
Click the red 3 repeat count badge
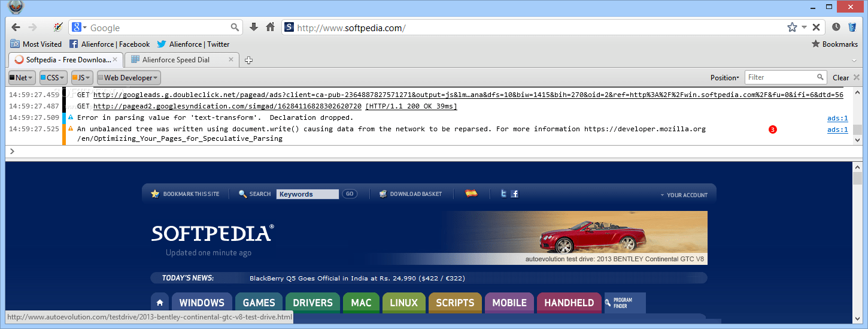tap(772, 129)
